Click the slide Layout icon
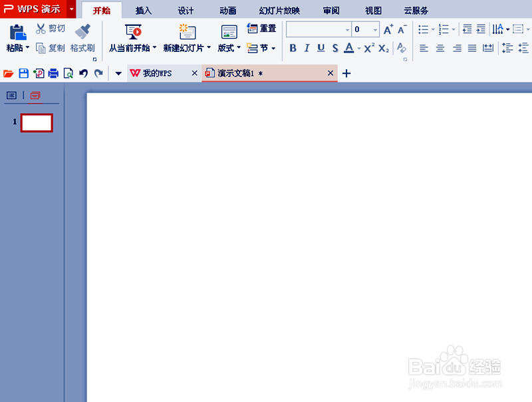The width and height of the screenshot is (532, 402). tap(229, 32)
